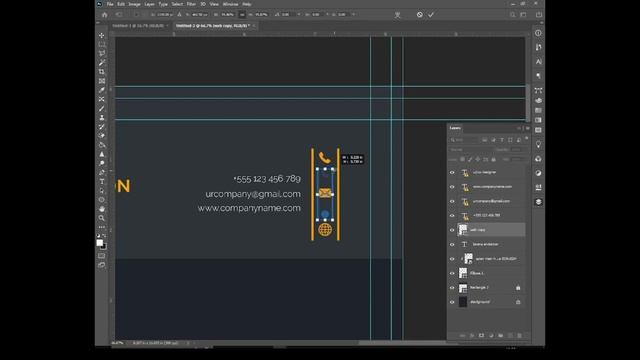This screenshot has height=360, width=640.
Task: Open the blend mode dropdown
Action: pyautogui.click(x=471, y=150)
